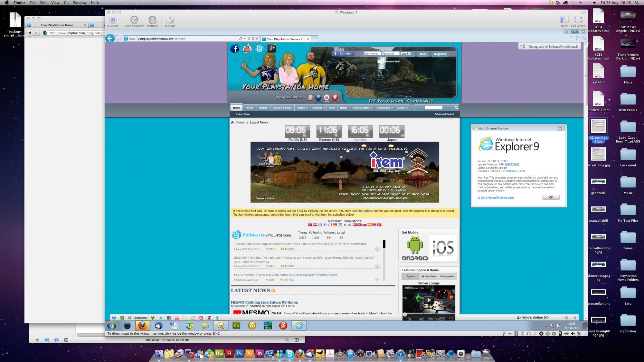Click the Twitter bird icon in header
The image size is (644, 362).
[259, 49]
